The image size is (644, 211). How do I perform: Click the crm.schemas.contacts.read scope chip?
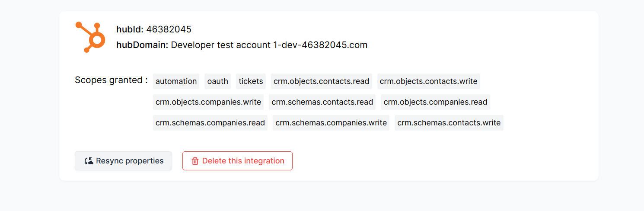pos(322,102)
